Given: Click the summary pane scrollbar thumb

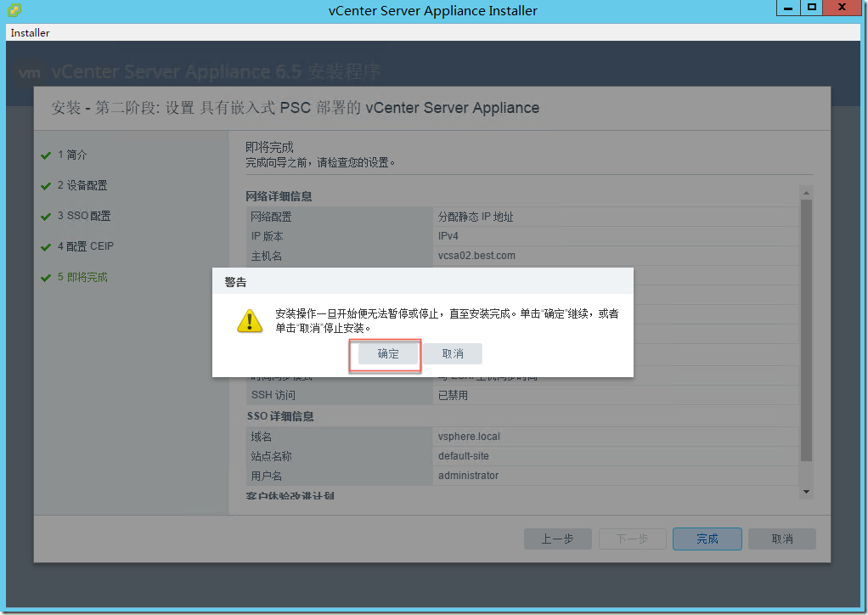Looking at the screenshot, I should click(x=806, y=330).
